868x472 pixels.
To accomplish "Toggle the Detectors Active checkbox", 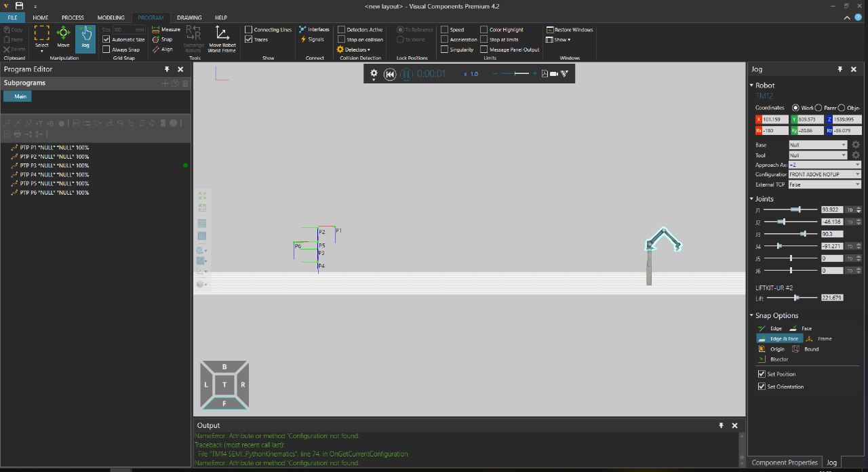I will (x=342, y=30).
